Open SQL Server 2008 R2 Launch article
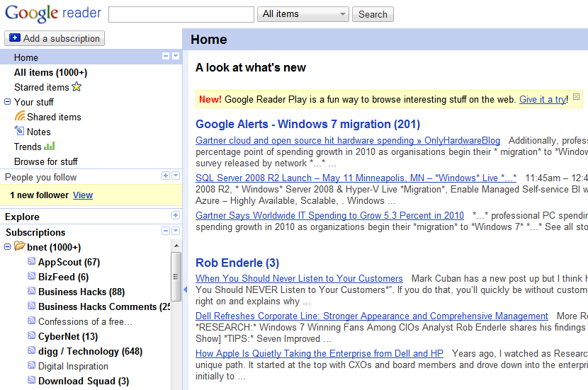Image resolution: width=588 pixels, height=390 pixels. coord(356,178)
